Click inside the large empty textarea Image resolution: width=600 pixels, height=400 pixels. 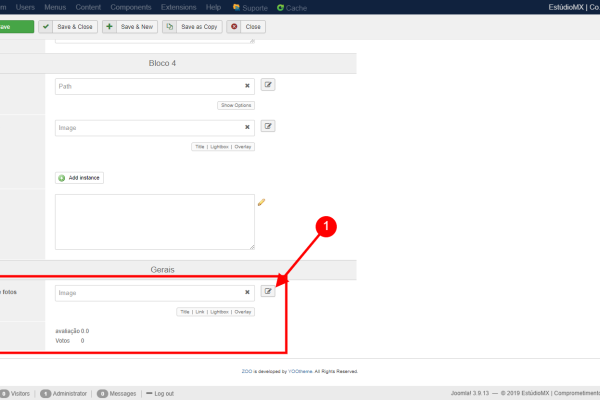pos(154,221)
